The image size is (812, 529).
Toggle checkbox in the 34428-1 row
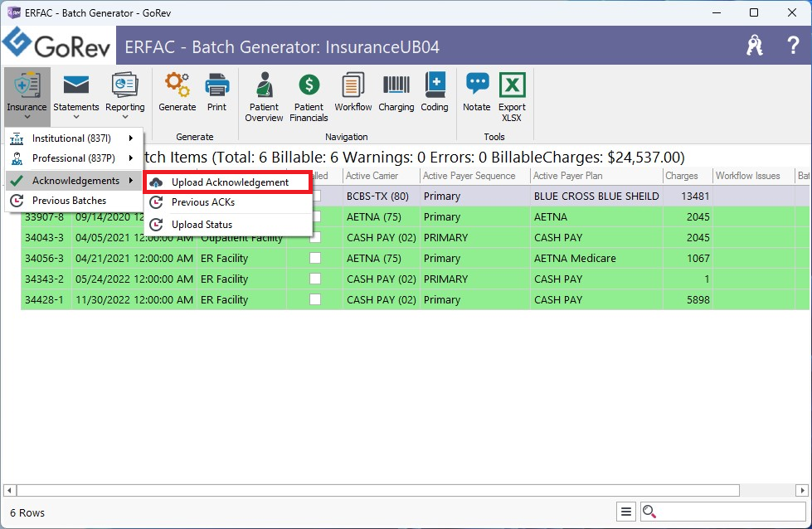click(315, 299)
